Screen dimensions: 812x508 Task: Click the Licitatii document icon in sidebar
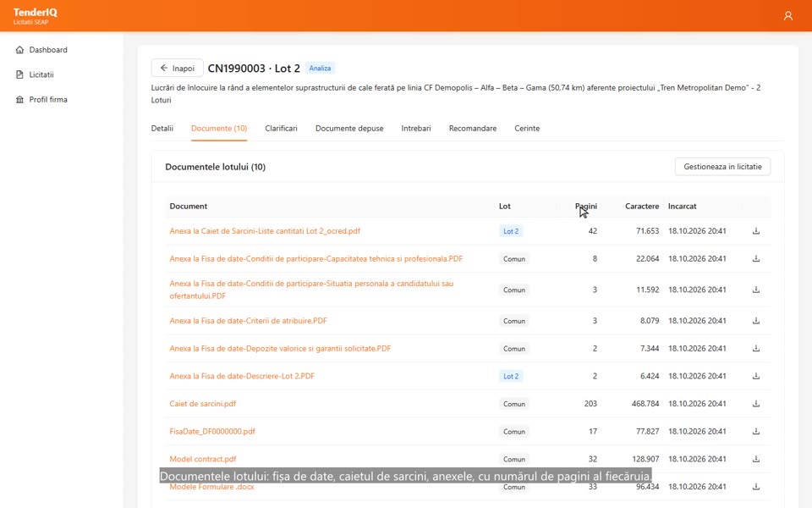tap(19, 75)
